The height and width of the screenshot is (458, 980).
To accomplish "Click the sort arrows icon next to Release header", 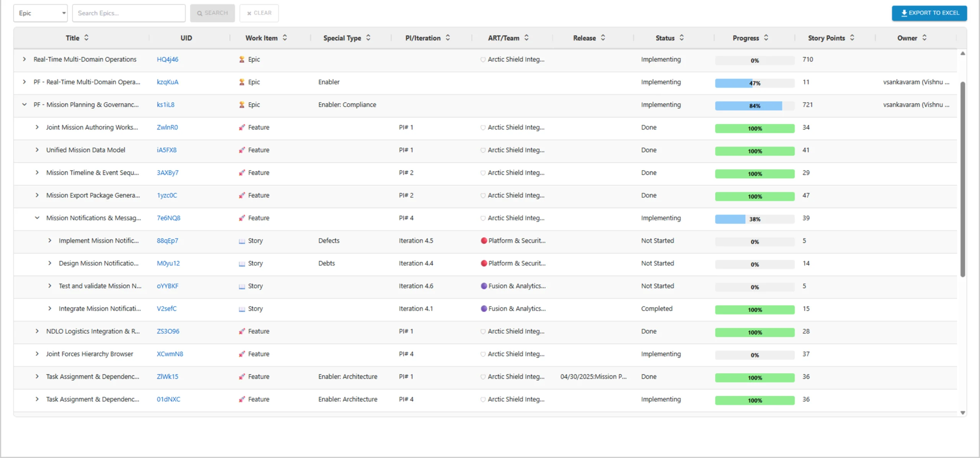I will 603,37.
